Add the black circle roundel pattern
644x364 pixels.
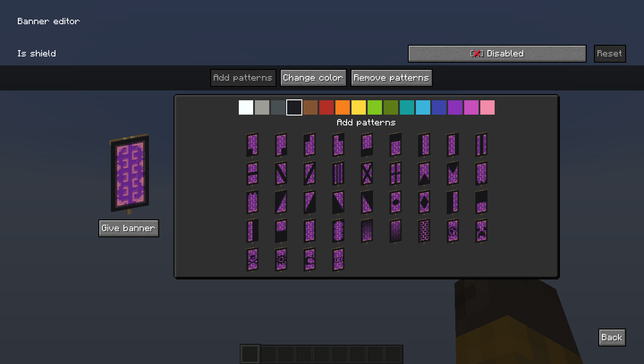click(395, 202)
